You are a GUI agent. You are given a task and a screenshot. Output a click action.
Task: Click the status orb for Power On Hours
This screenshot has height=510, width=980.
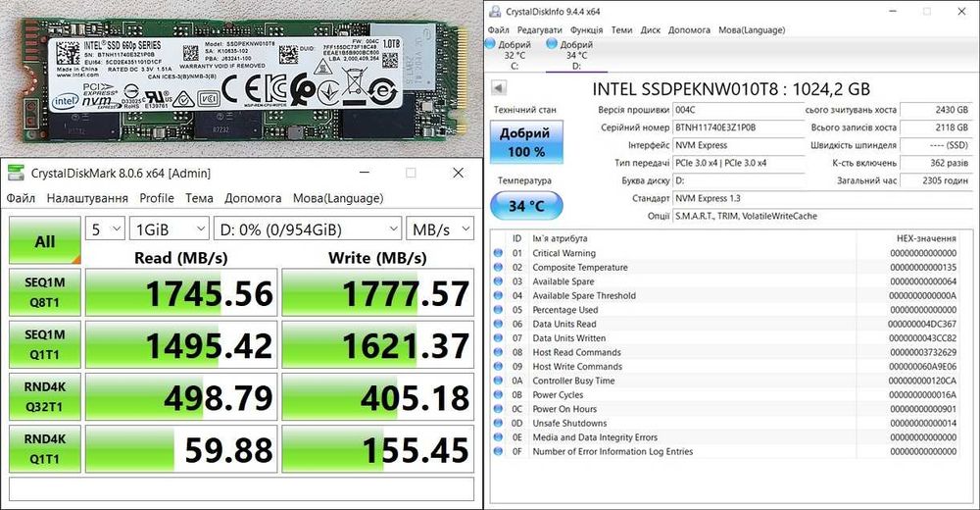coord(498,409)
